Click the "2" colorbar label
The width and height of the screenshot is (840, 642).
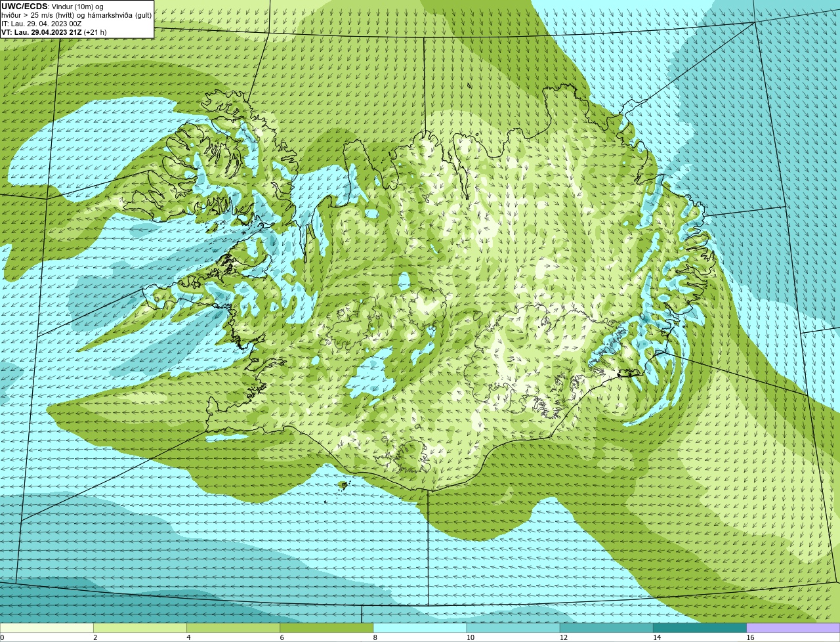tap(95, 637)
